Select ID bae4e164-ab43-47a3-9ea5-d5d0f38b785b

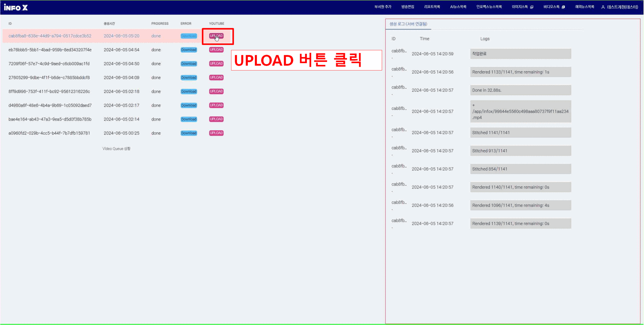point(50,119)
